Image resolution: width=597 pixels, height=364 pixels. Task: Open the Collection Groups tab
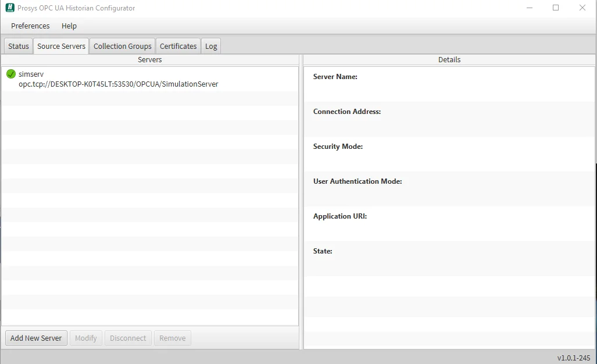pyautogui.click(x=123, y=46)
